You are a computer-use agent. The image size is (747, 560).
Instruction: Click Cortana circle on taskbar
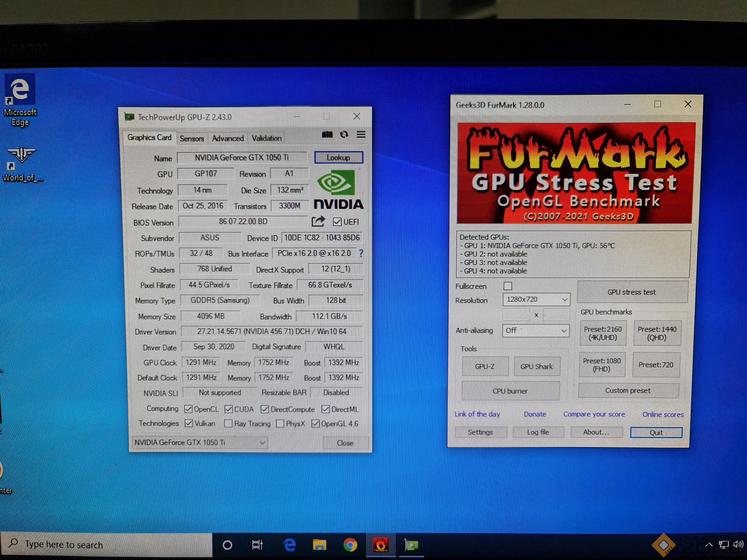[228, 545]
